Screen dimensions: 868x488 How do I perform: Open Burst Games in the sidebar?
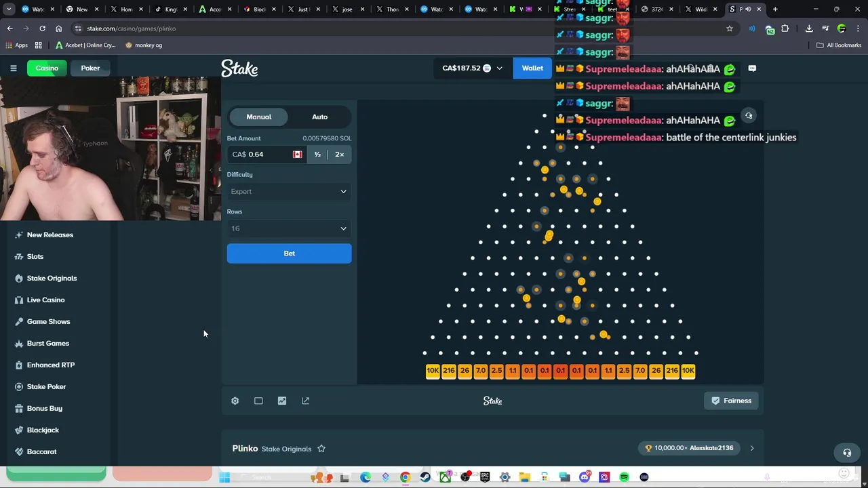coord(47,343)
